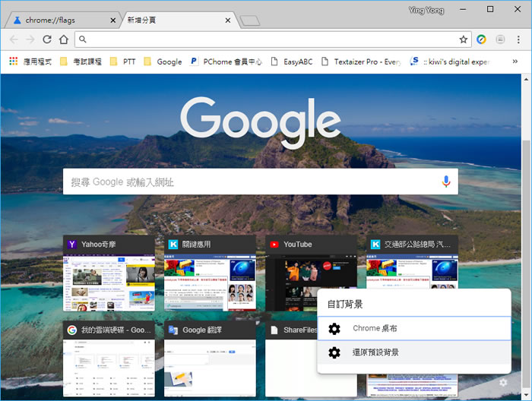532x401 pixels.
Task: Expand the bookmarks bar overflow chevron
Action: pos(516,62)
